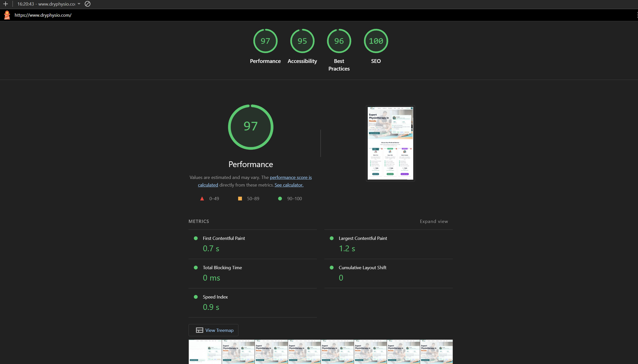Open Best Practices via the 96 gauge
The height and width of the screenshot is (364, 638).
tap(339, 41)
